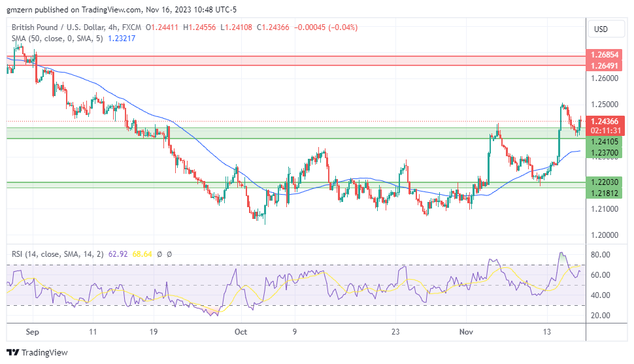The width and height of the screenshot is (634, 364).
Task: Select the SMA (50, close, 0, SMA, 5) legend
Action: point(57,39)
